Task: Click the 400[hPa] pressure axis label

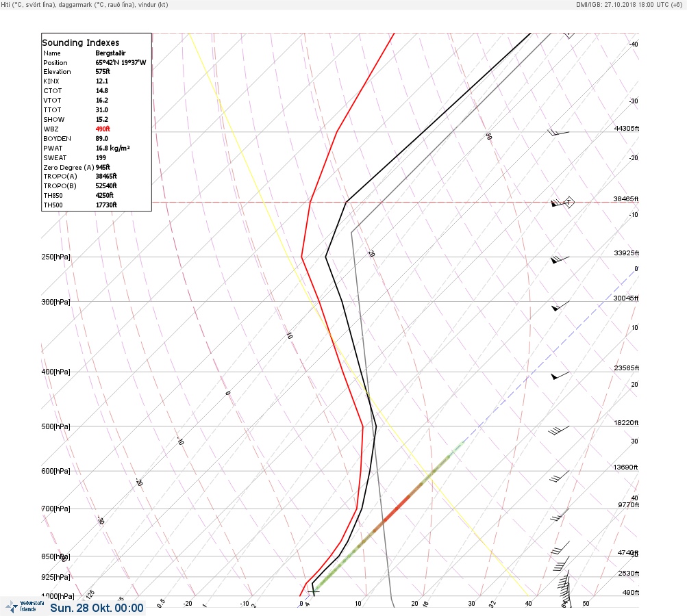Action: point(55,372)
